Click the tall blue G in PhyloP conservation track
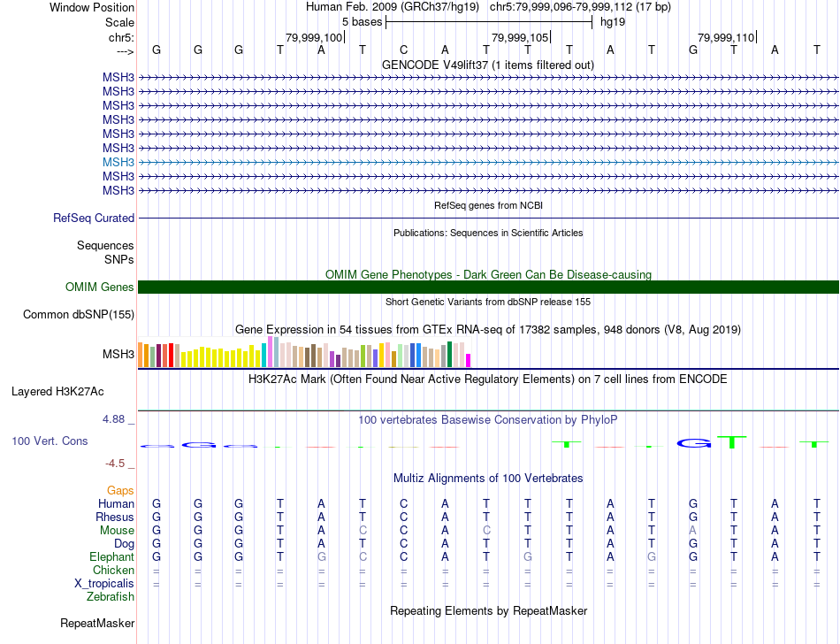The width and height of the screenshot is (840, 644). [692, 442]
